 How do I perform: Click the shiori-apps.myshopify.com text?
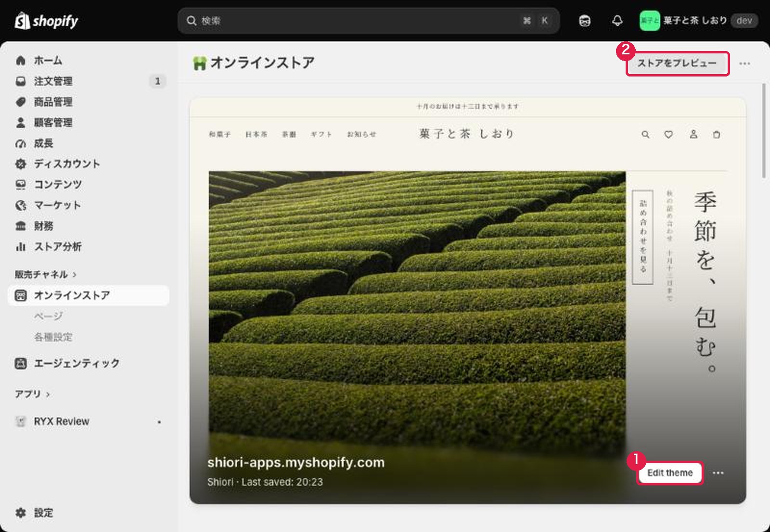click(x=296, y=462)
